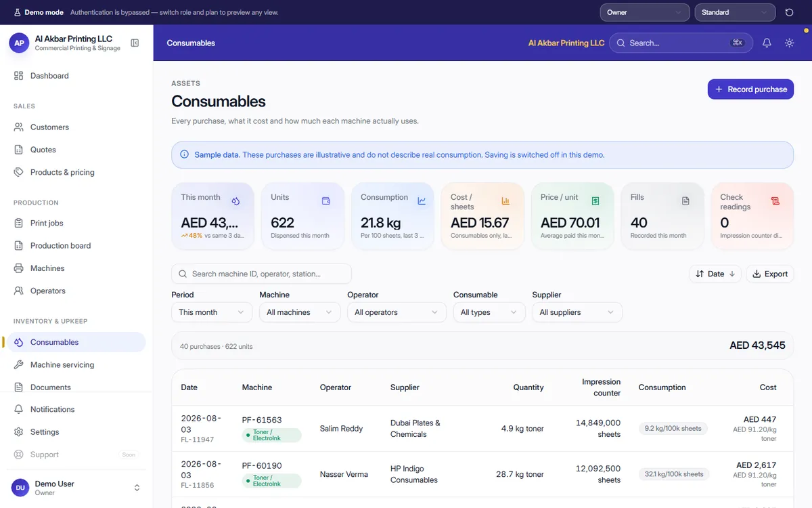
Task: Click the Settings gear icon
Action: (19, 432)
